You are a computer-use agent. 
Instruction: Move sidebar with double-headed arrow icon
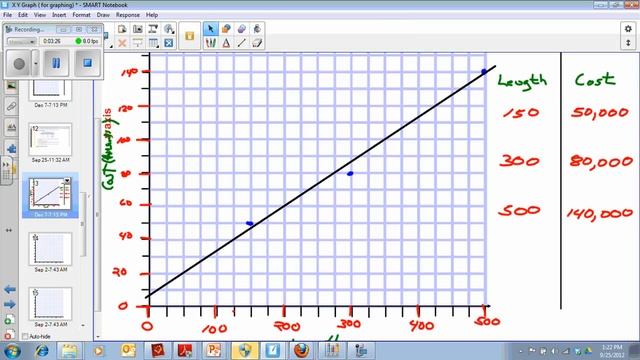tap(9, 230)
